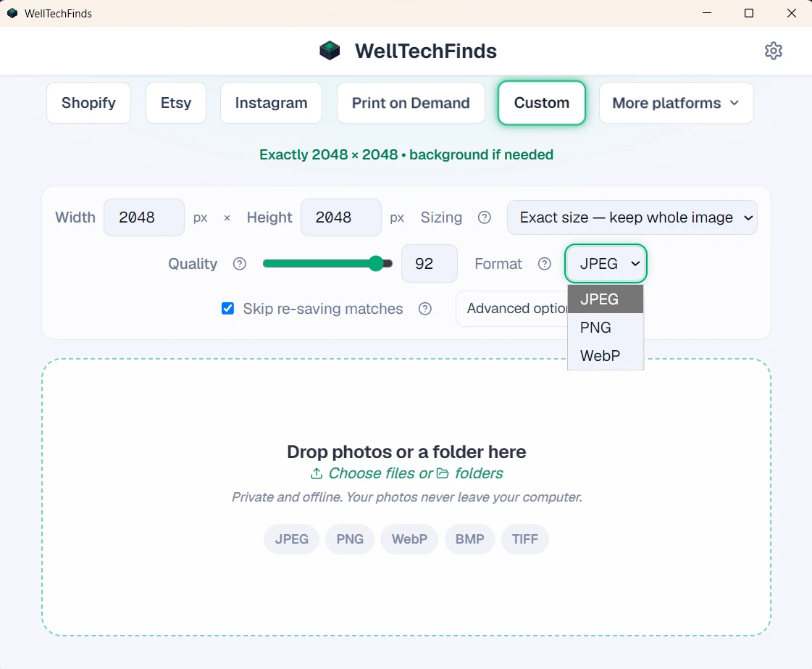Image resolution: width=812 pixels, height=669 pixels.
Task: Choose JPEG from the format list
Action: tap(606, 299)
